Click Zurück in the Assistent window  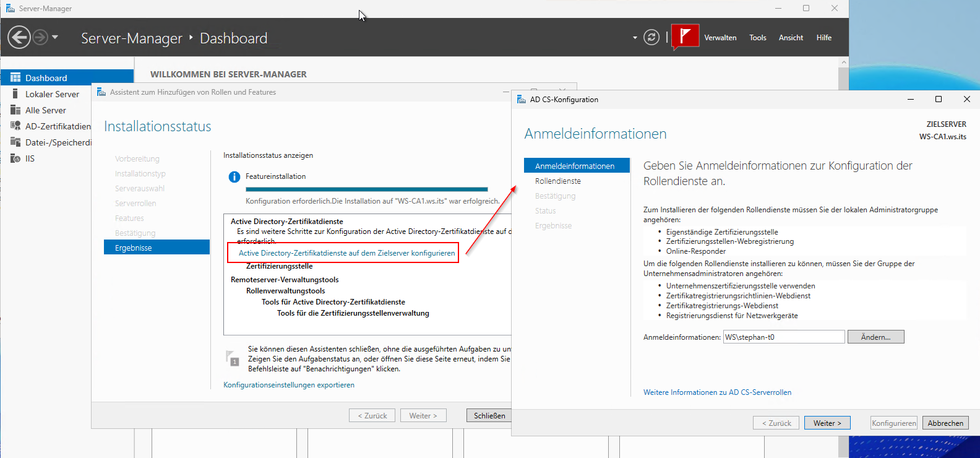[x=372, y=416]
